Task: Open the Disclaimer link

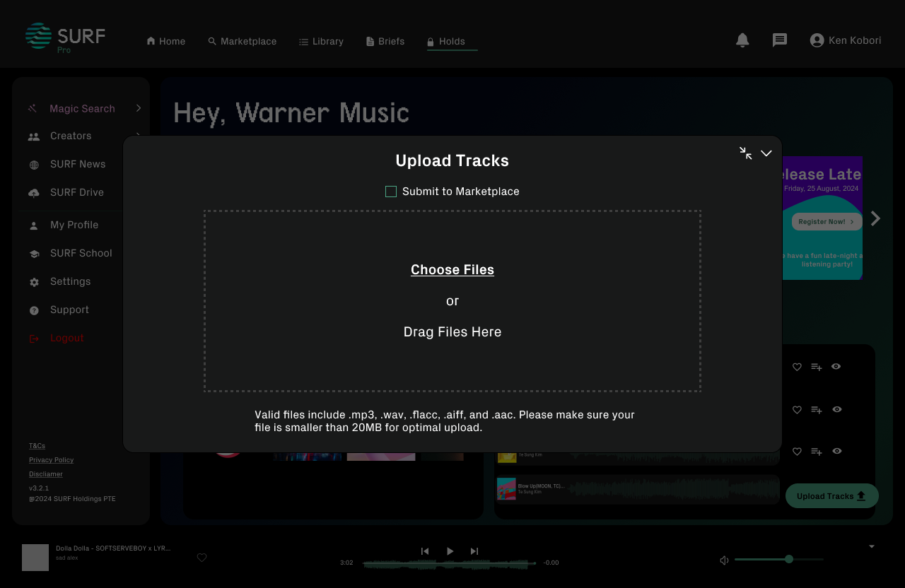Action: (x=46, y=474)
